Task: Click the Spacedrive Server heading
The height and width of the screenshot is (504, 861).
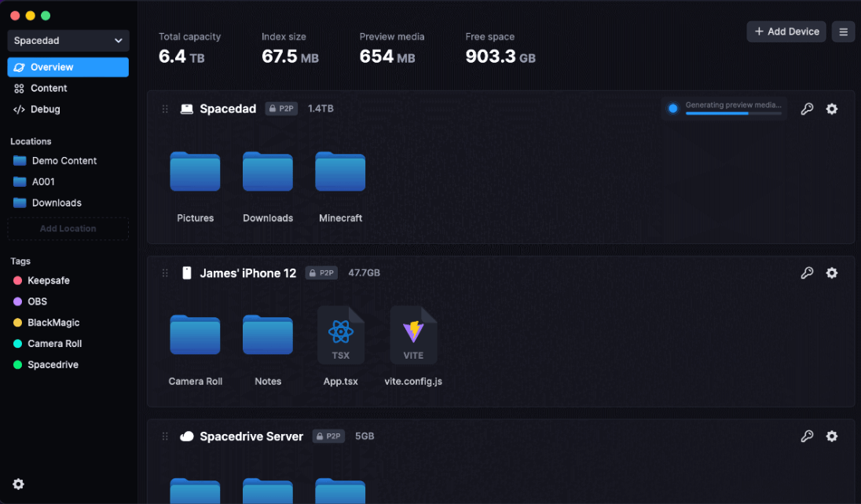Action: click(x=251, y=436)
